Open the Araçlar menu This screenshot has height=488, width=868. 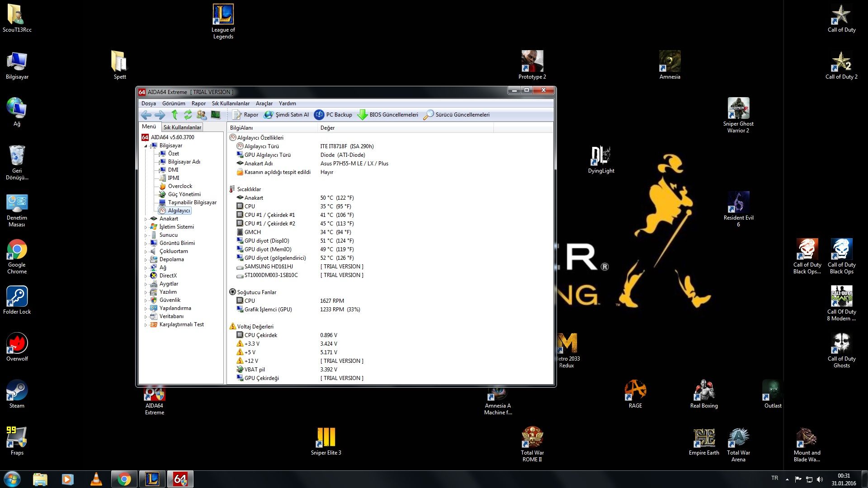tap(264, 103)
